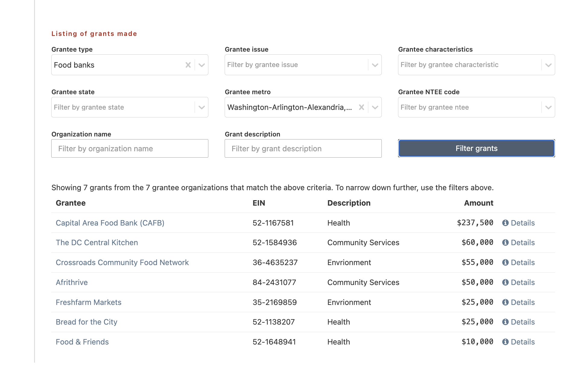Click info icon in Freshfarm Markets row
The height and width of the screenshot is (375, 588).
coord(505,302)
